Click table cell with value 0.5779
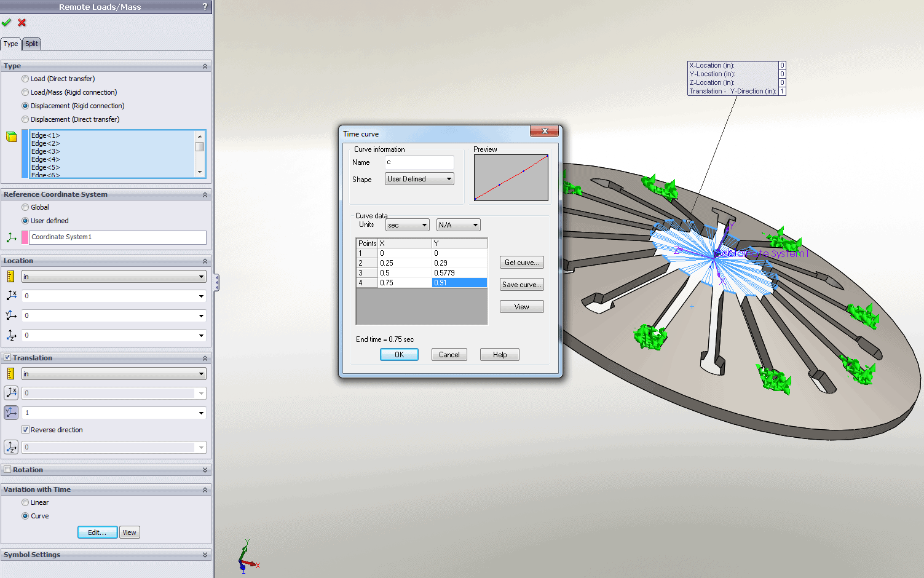Screen dimensions: 924x578 tap(459, 272)
